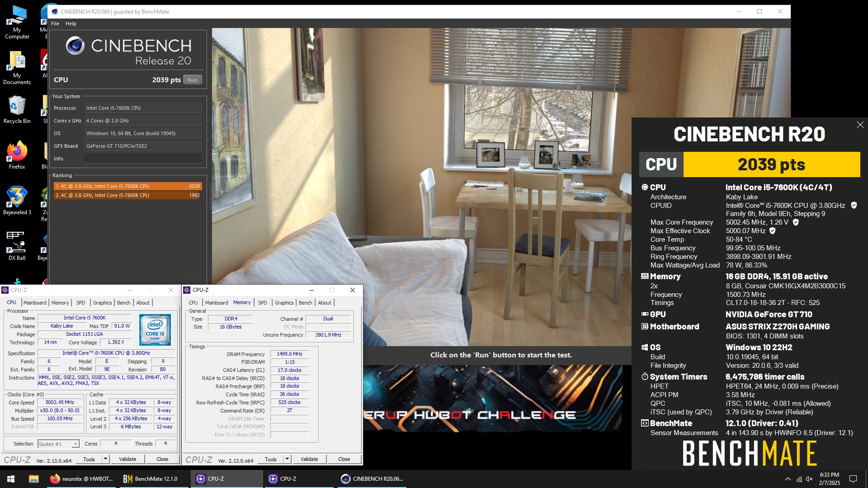Open the Recycle Bin icon
Image resolution: width=868 pixels, height=488 pixels.
coord(17,110)
